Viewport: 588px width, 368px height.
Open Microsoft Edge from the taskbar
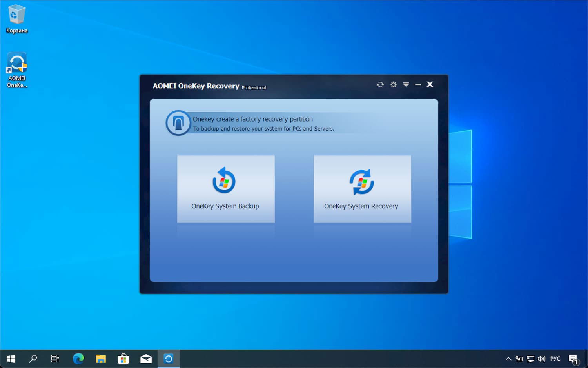(x=78, y=358)
